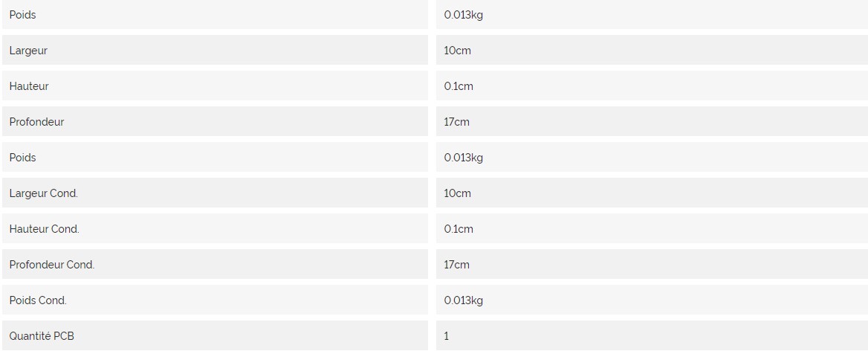This screenshot has height=351, width=868.
Task: Select the 10cm value for Largeur Cond.
Action: point(457,193)
